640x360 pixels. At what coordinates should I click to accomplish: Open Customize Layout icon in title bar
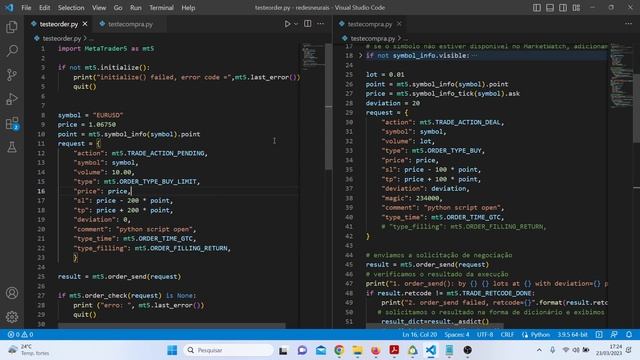tap(576, 8)
